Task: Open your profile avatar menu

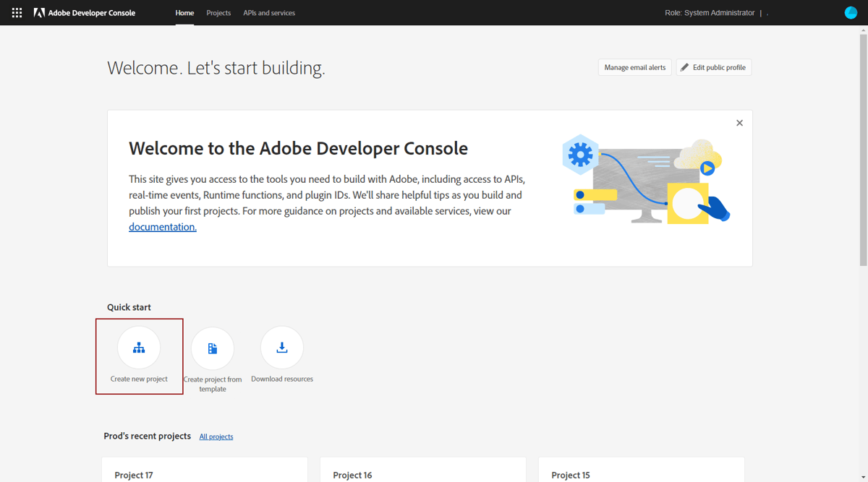Action: (x=851, y=12)
